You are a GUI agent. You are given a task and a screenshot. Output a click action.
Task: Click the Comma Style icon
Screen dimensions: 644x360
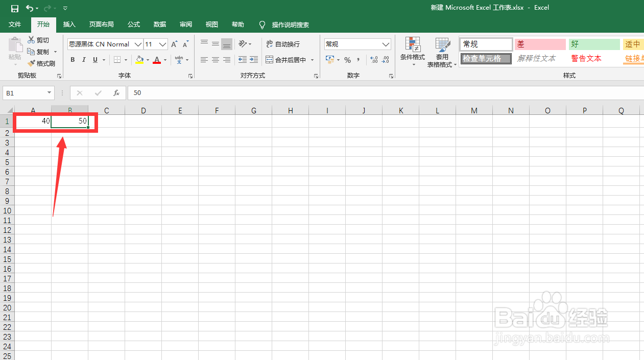pyautogui.click(x=359, y=60)
